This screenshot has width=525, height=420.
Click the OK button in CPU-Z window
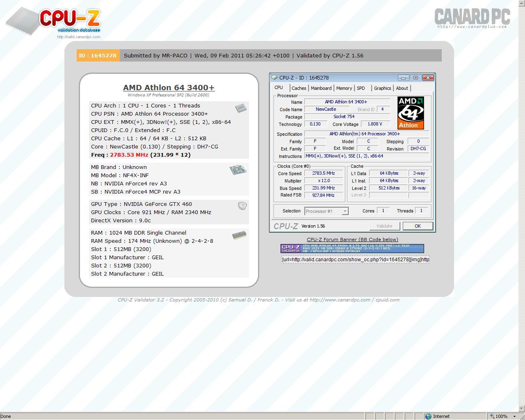[418, 226]
